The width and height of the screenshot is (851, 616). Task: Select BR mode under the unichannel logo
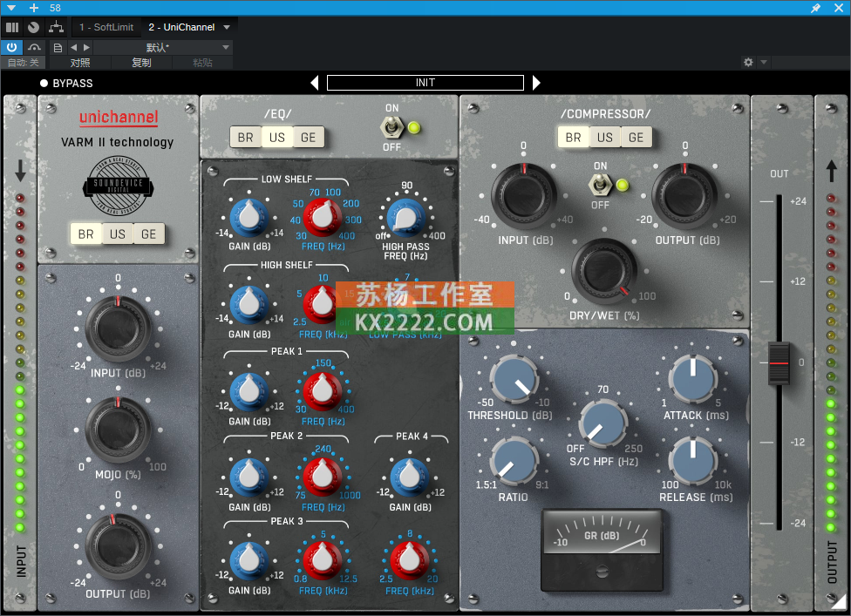(85, 234)
